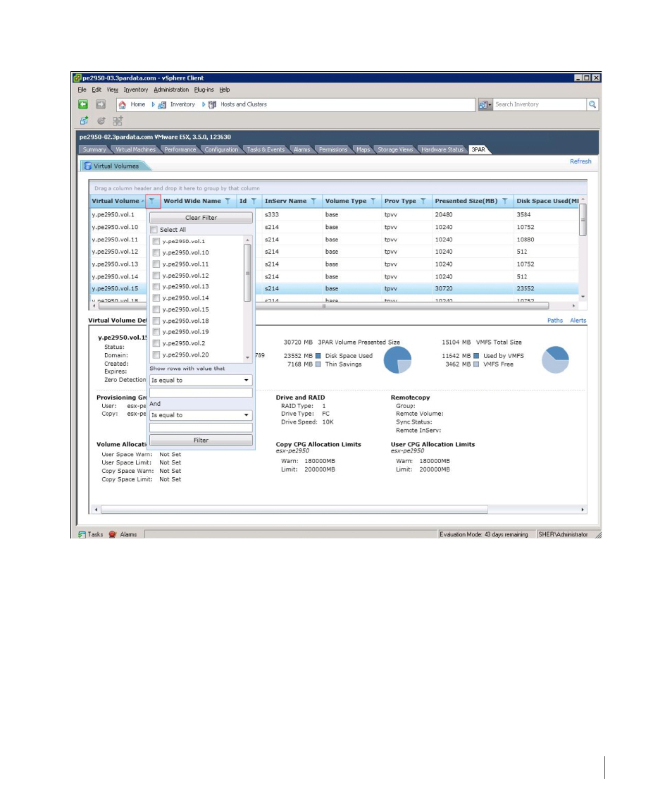
Task: Click the Tasks icon in status bar
Action: [82, 534]
